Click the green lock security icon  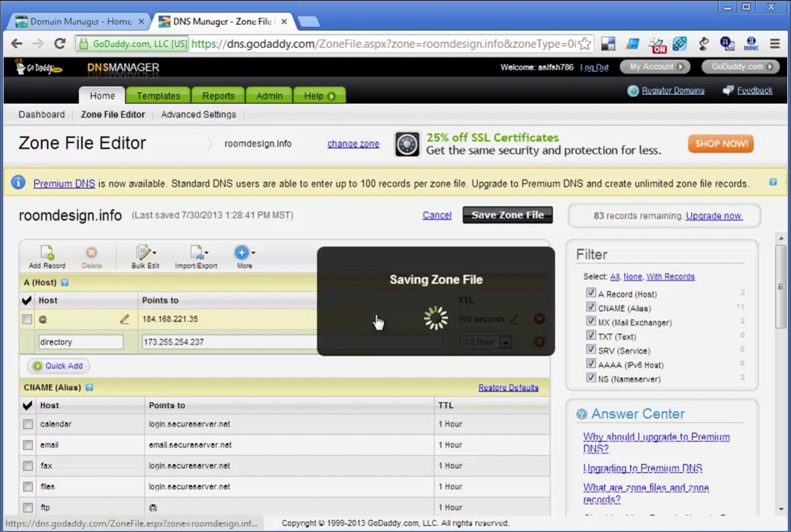point(83,44)
